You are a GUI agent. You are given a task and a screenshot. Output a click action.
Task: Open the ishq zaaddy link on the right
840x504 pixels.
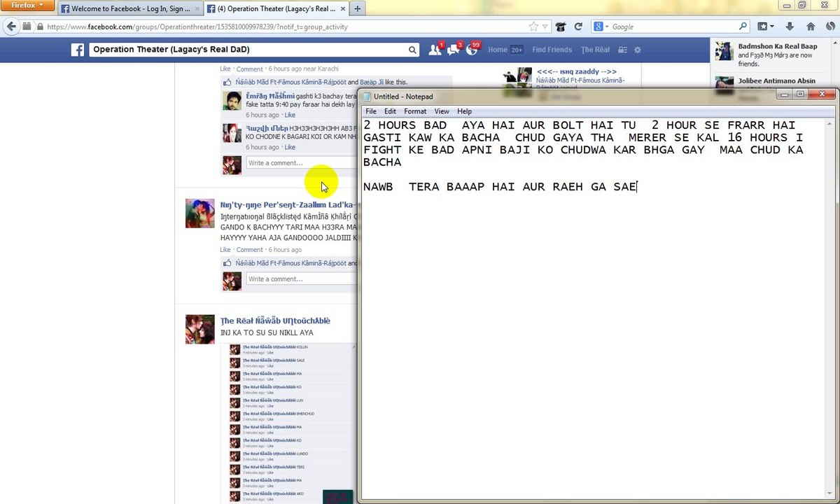pos(577,71)
